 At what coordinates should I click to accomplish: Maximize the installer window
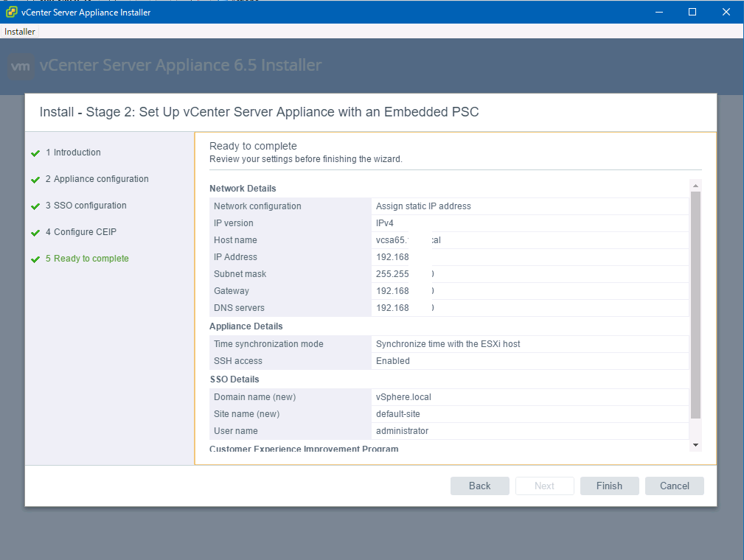click(x=692, y=12)
